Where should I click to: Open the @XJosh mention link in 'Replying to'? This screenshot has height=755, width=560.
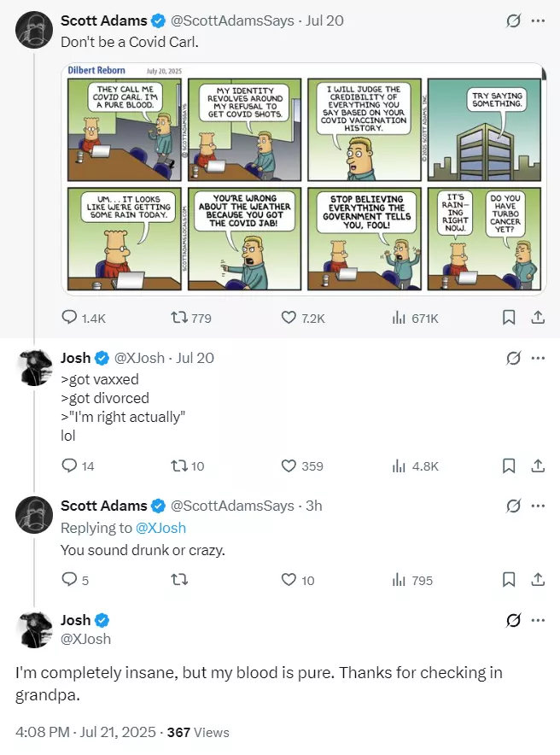pos(160,528)
